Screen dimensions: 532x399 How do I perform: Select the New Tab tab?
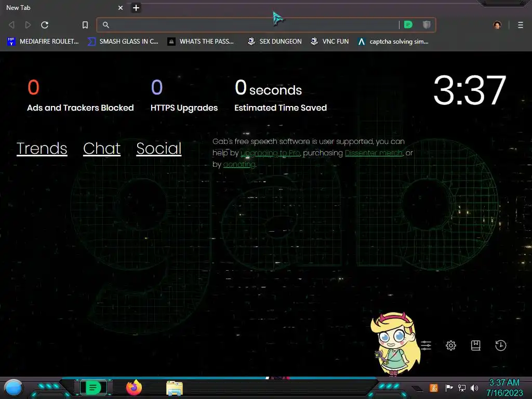point(64,8)
